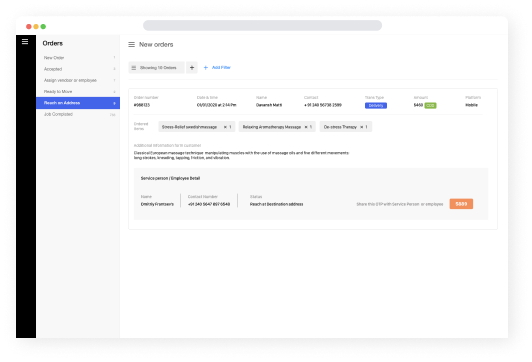Click the order date and time value
This screenshot has height=362, width=532.
(x=216, y=105)
